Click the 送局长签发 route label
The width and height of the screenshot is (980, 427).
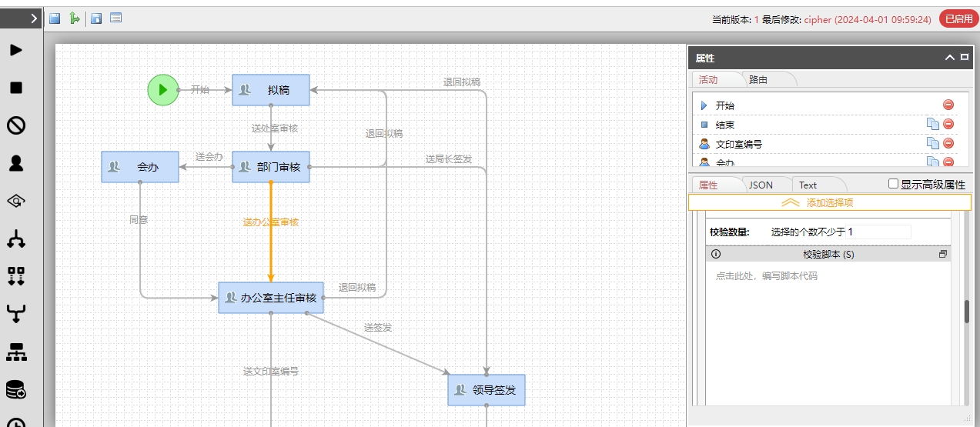click(x=449, y=159)
